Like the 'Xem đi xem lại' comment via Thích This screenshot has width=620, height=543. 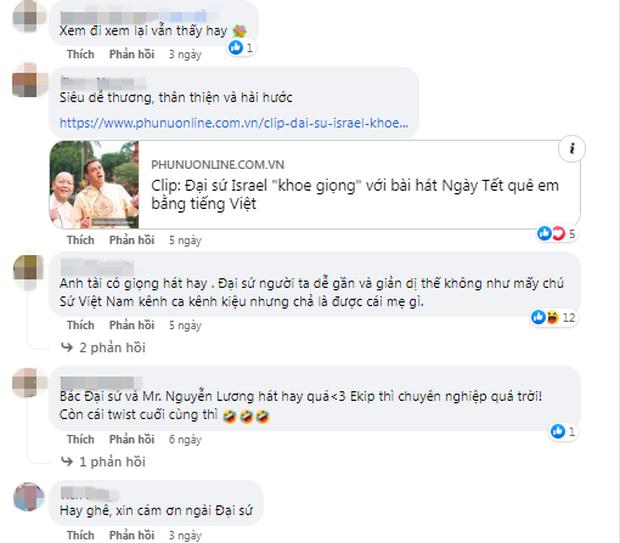point(80,54)
